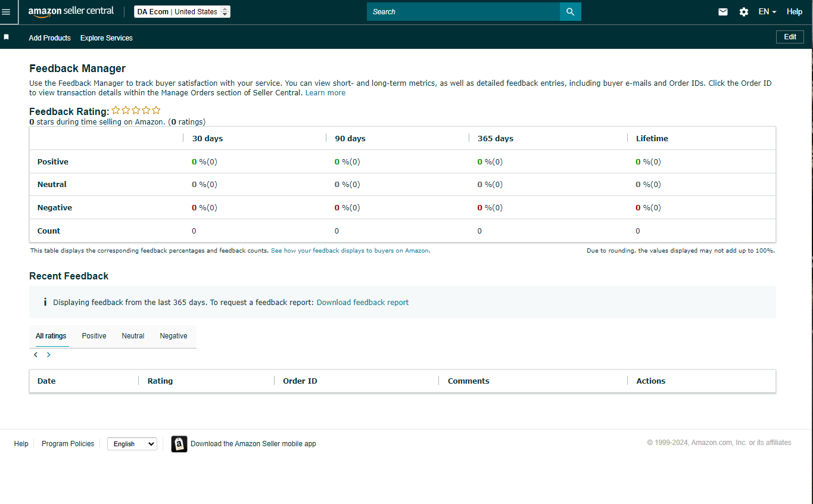
Task: Follow the Learn more link
Action: click(x=325, y=93)
